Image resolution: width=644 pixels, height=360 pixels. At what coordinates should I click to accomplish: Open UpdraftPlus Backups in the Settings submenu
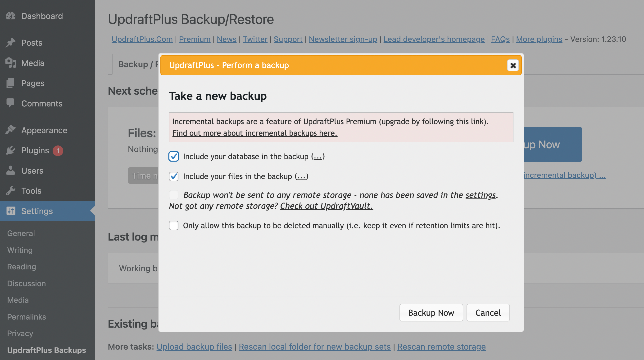point(46,350)
